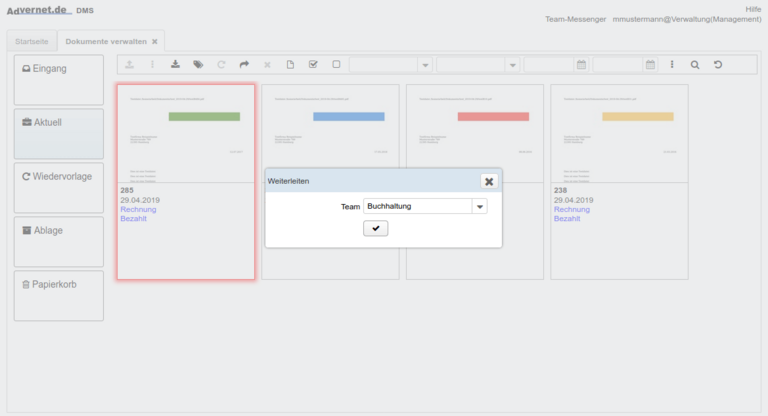Click the reset undo icon in toolbar
Image resolution: width=768 pixels, height=416 pixels.
pos(718,65)
